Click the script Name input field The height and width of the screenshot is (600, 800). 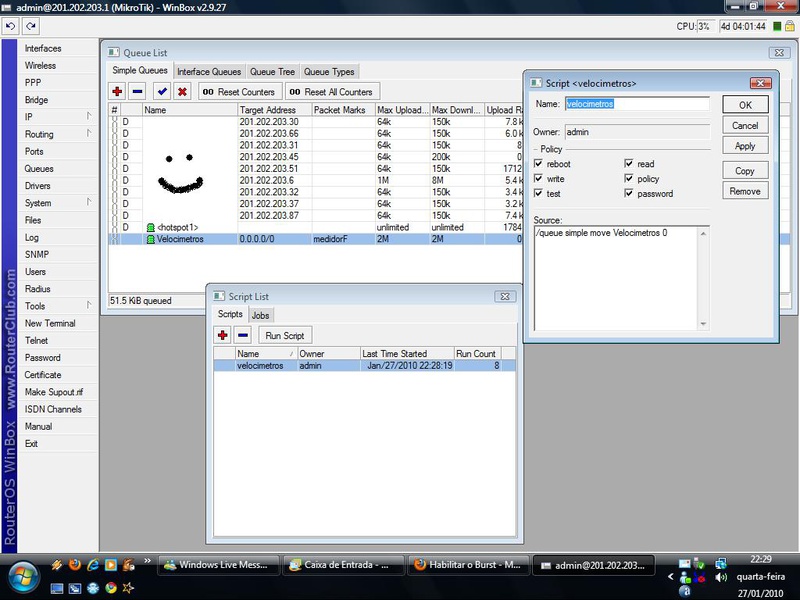[x=636, y=104]
